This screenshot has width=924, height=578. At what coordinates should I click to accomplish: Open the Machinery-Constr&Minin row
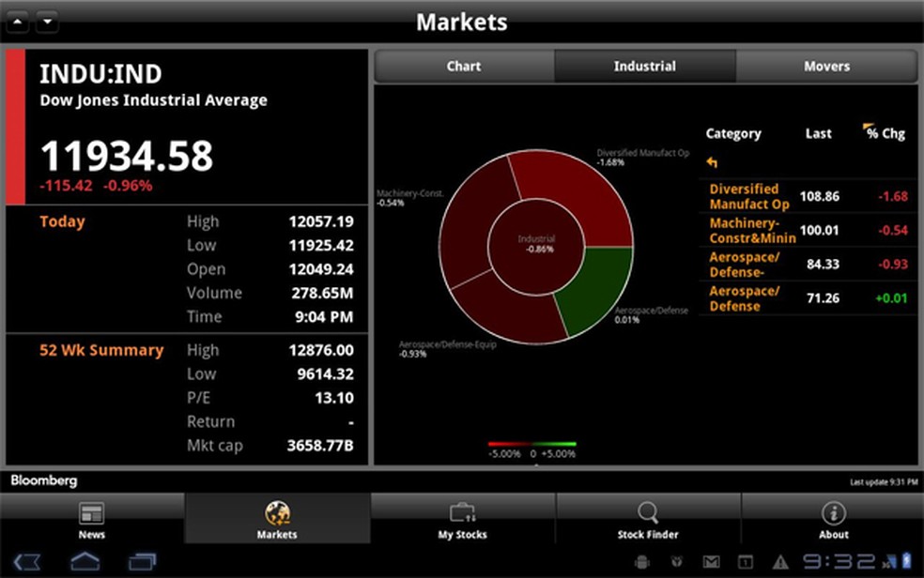[808, 230]
